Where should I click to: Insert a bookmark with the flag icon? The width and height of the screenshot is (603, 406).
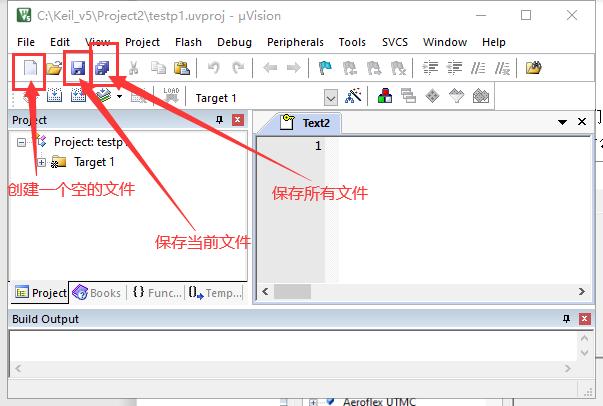pyautogui.click(x=325, y=68)
